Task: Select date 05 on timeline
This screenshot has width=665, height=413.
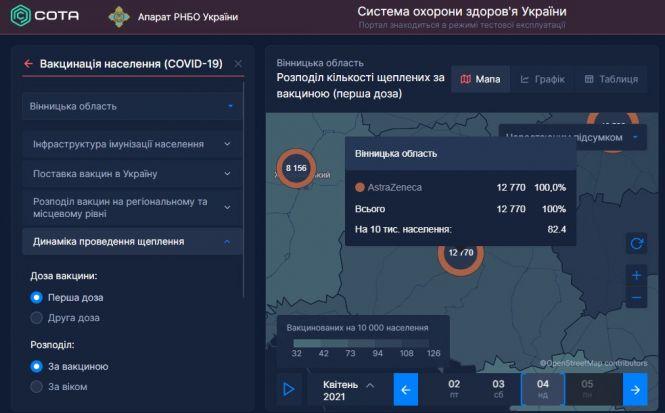Action: click(x=587, y=389)
